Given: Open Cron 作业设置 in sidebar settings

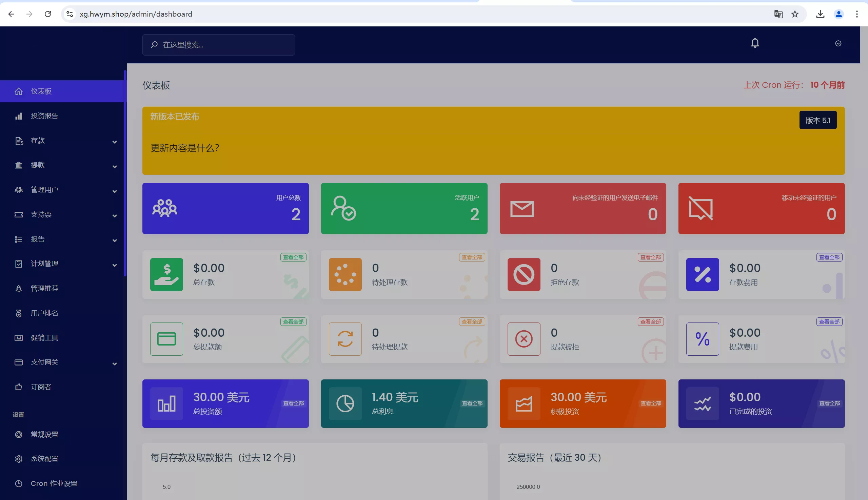Looking at the screenshot, I should 54,483.
